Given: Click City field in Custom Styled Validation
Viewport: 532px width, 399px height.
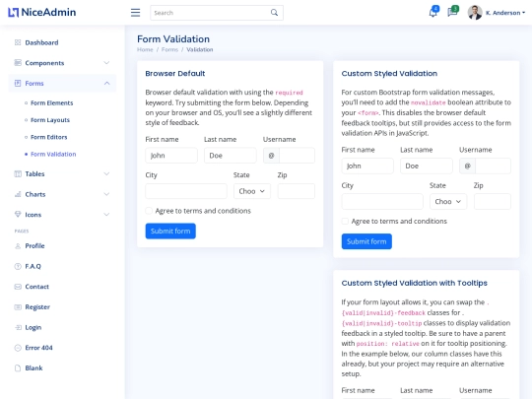Looking at the screenshot, I should point(382,202).
